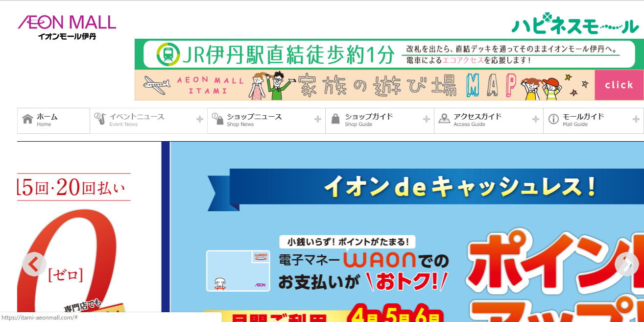Click the 小銭いらず！ポイントがたまる！ bubble

pyautogui.click(x=347, y=242)
